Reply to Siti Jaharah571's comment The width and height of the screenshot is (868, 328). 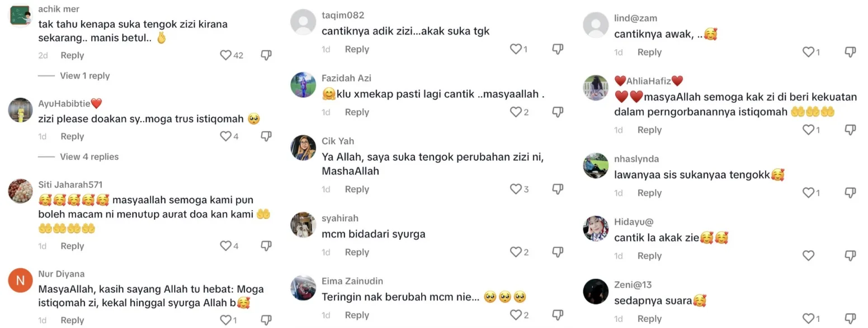pyautogui.click(x=72, y=246)
